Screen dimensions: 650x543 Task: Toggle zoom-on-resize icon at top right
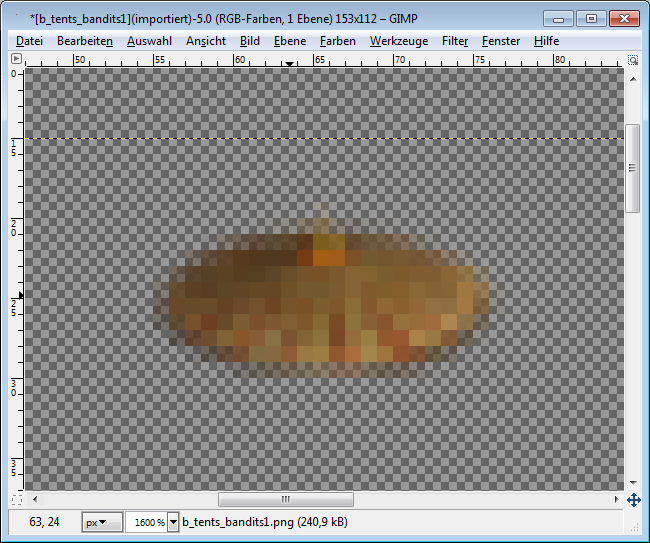pos(633,60)
